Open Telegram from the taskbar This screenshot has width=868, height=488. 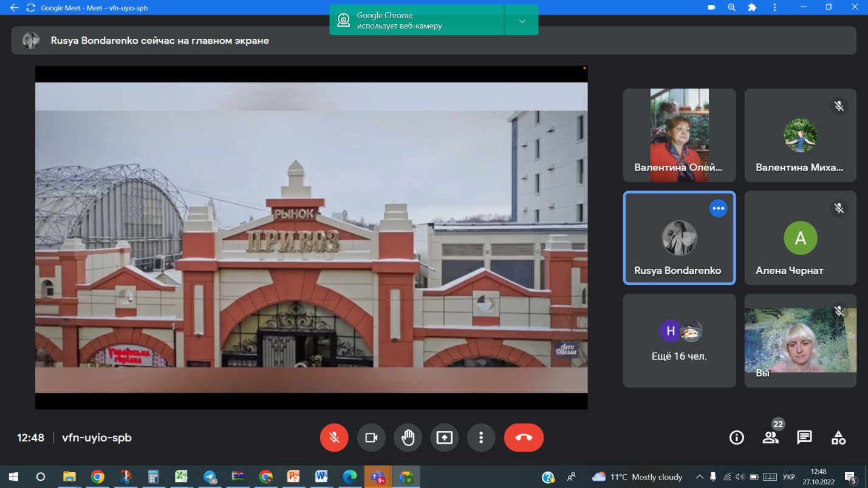210,476
